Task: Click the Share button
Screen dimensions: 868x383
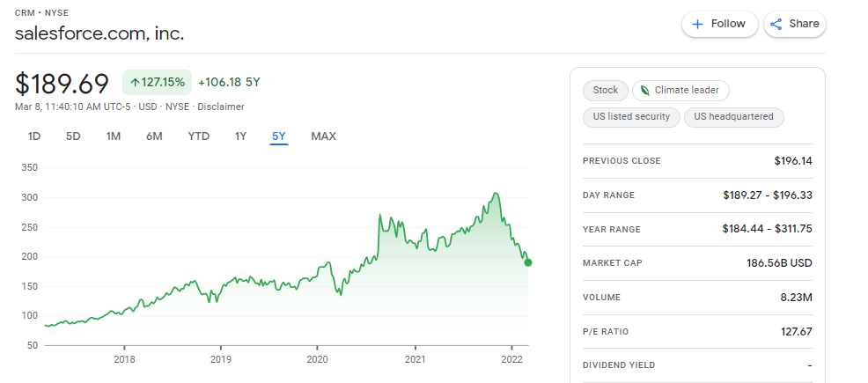Action: coord(795,25)
